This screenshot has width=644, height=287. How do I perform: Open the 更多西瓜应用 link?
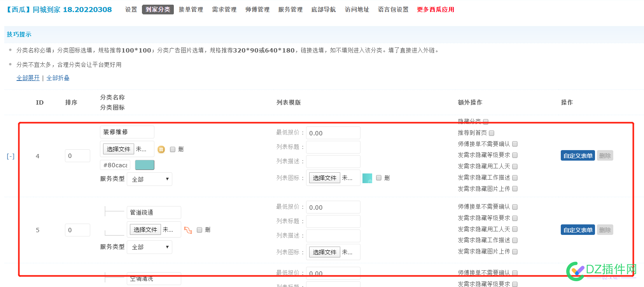[x=436, y=9]
